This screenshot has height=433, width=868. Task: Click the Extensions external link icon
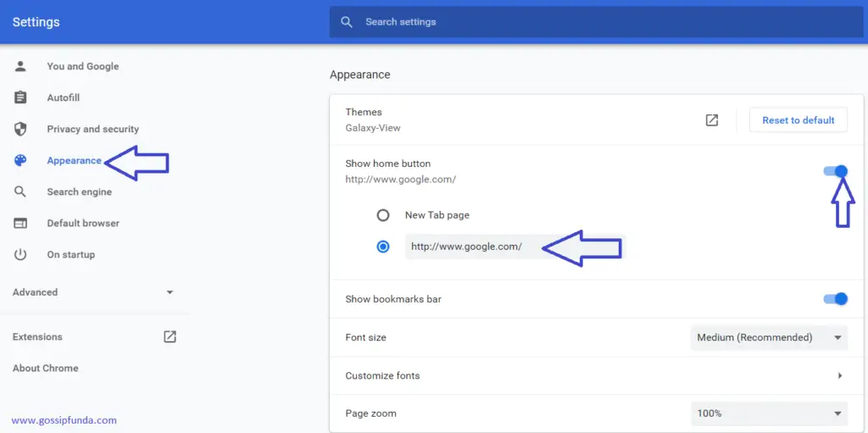coord(170,336)
